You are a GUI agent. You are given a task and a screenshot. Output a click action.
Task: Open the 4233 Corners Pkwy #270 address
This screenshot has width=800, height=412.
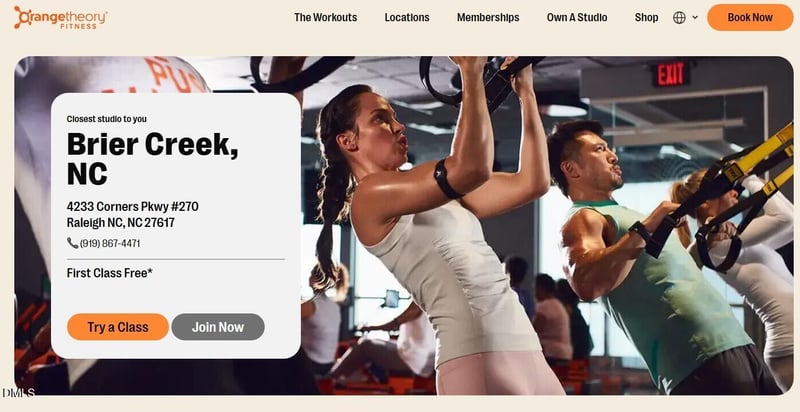click(x=133, y=207)
